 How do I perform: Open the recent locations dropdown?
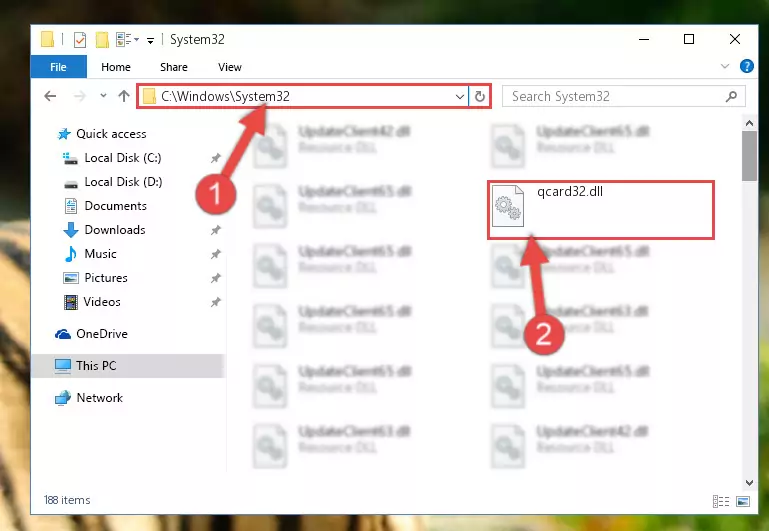[103, 96]
